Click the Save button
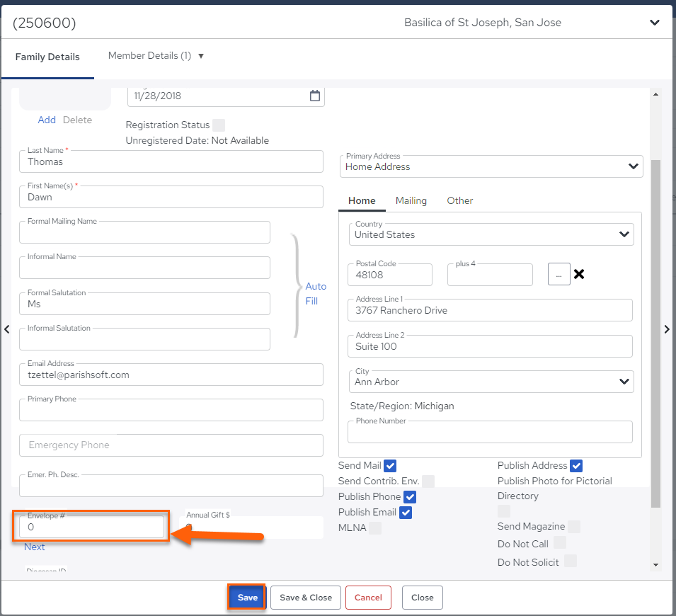Screen dimensions: 676x616 [248, 598]
